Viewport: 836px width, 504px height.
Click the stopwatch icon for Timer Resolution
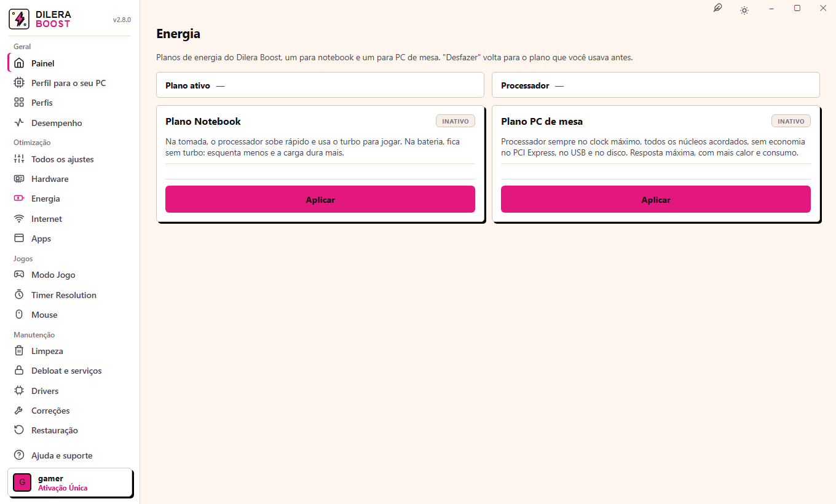click(19, 295)
